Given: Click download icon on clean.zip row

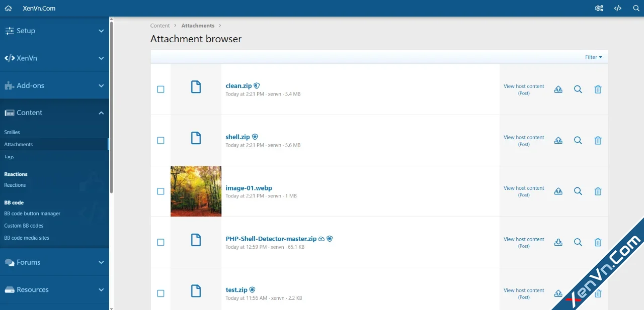Looking at the screenshot, I should [558, 89].
